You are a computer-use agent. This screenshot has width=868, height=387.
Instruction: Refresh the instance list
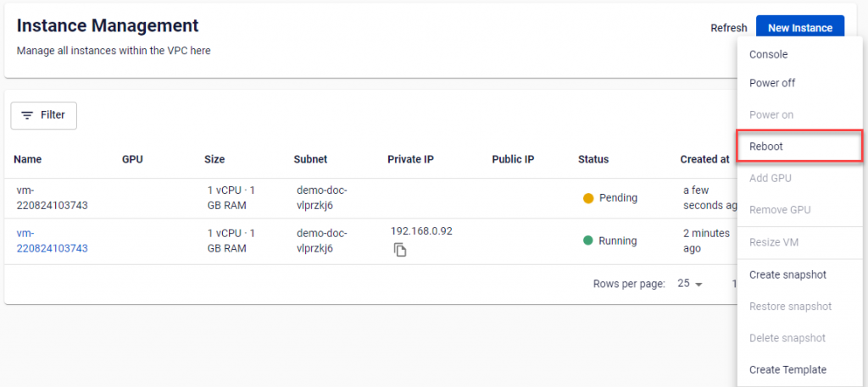pos(728,28)
